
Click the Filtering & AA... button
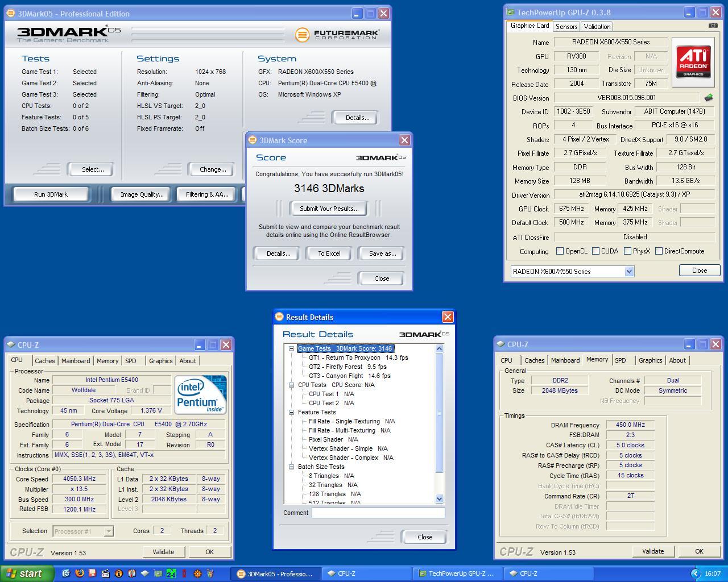pos(207,194)
